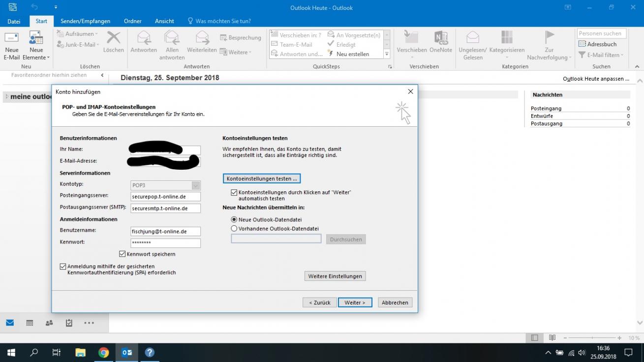
Task: Open the Calendar view in navigation bar
Action: pos(30,323)
